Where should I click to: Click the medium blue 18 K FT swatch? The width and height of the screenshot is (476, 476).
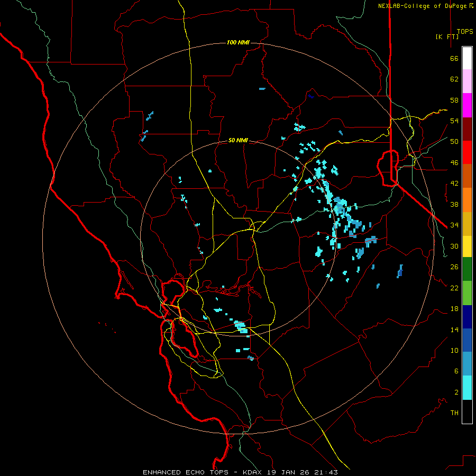[467, 341]
